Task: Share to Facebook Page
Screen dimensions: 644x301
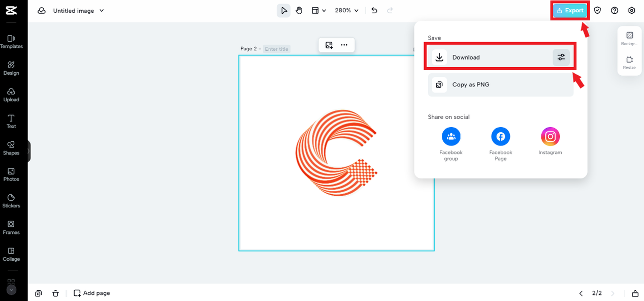Action: [501, 144]
